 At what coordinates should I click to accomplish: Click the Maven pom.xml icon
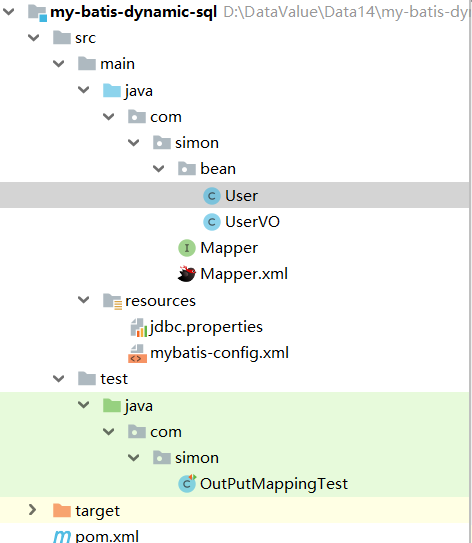pos(62,537)
